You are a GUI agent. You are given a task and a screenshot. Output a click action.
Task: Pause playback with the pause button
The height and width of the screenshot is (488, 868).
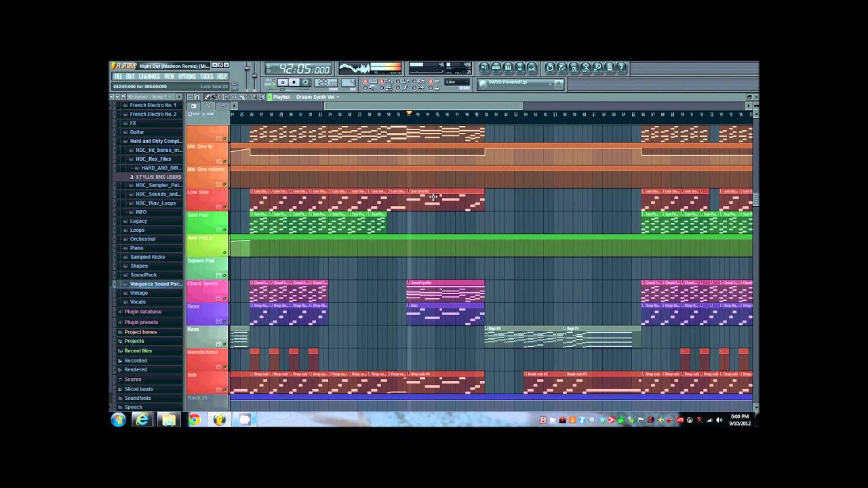283,82
